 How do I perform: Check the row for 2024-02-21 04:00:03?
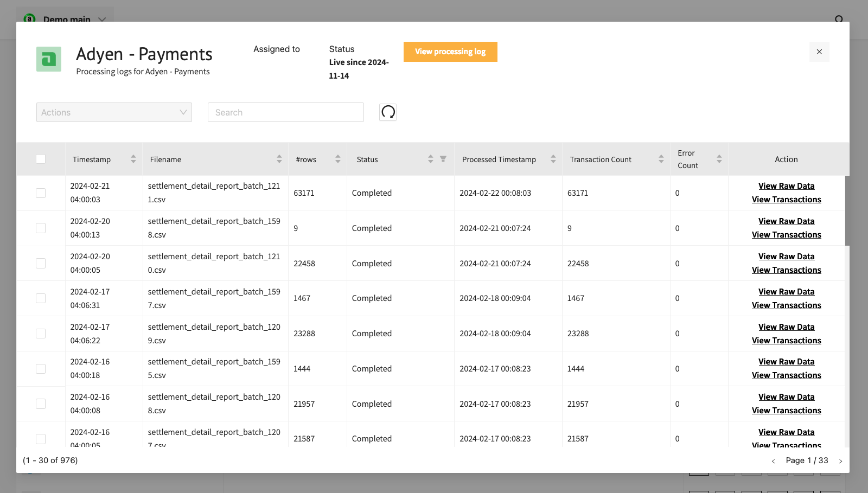41,193
